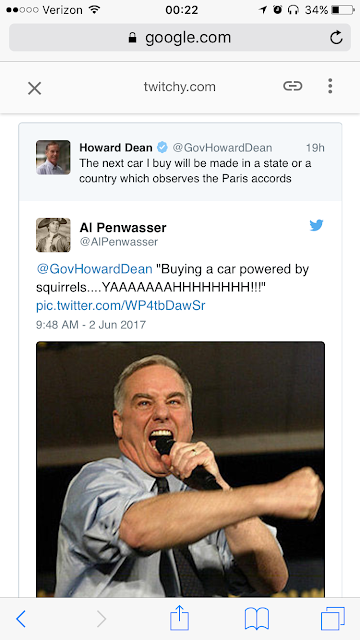This screenshot has height=640, width=360.
Task: Tap the grayed forward arrow
Action: click(101, 619)
